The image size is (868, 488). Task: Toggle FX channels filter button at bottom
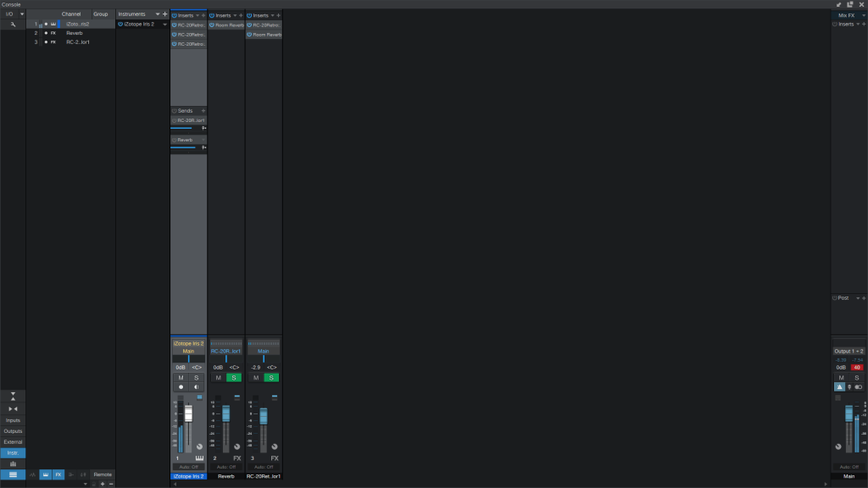[58, 474]
